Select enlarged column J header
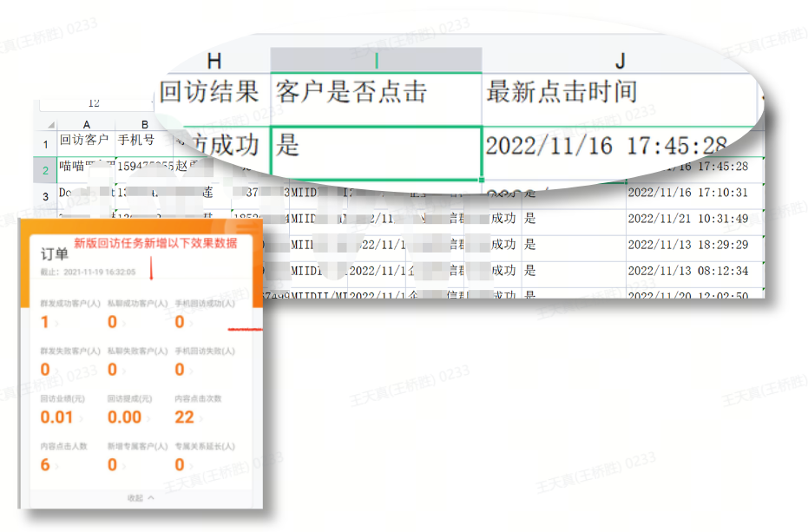This screenshot has height=532, width=808. pos(619,60)
